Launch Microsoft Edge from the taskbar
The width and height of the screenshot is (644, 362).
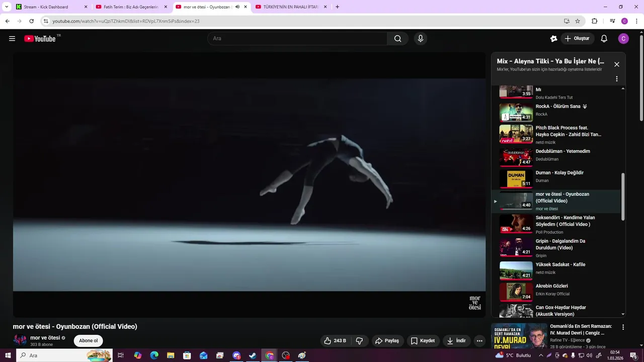(154, 355)
